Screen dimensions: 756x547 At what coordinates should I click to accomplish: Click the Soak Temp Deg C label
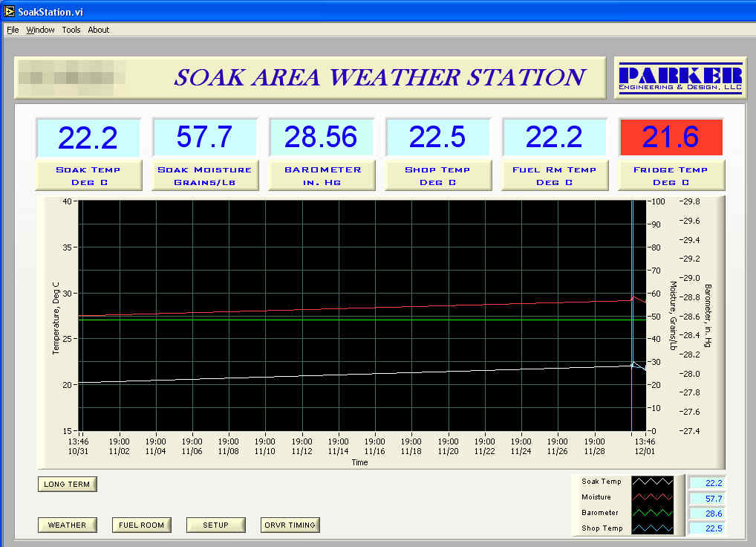[88, 175]
